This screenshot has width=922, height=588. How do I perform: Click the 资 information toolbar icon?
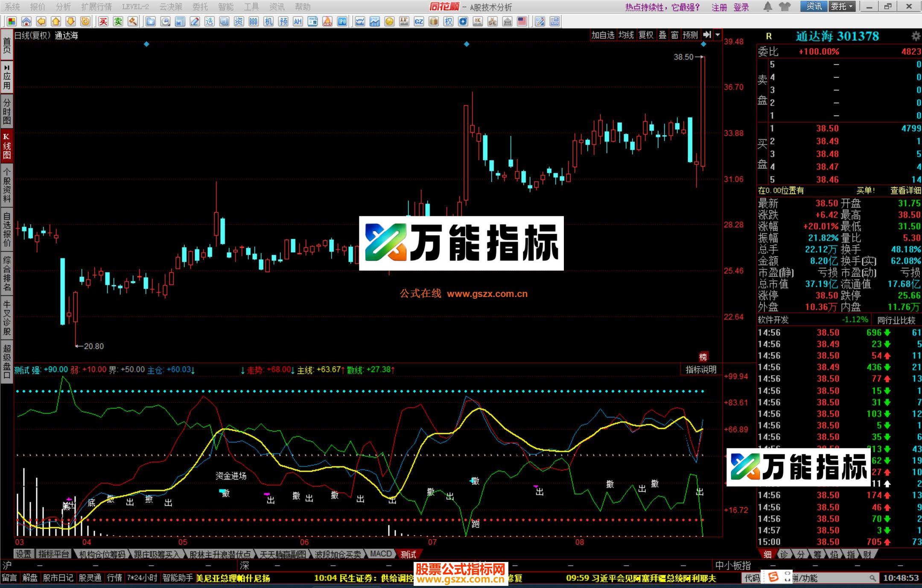pos(239,21)
